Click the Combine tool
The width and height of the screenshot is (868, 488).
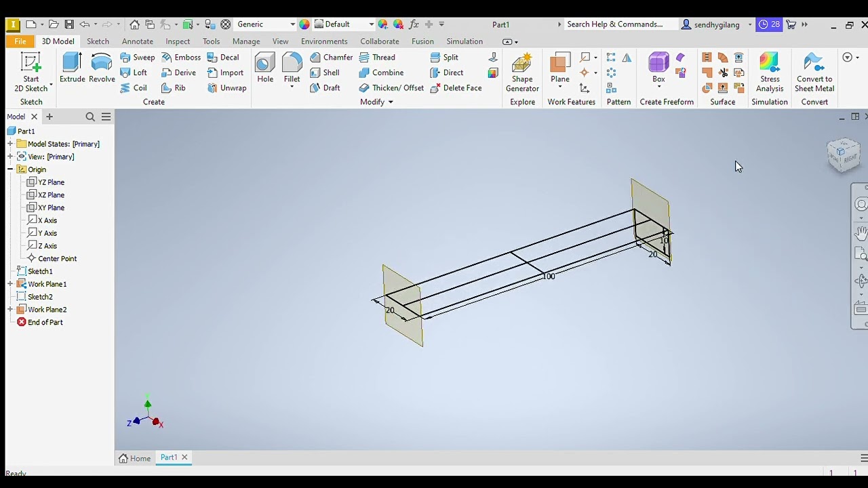coord(381,73)
